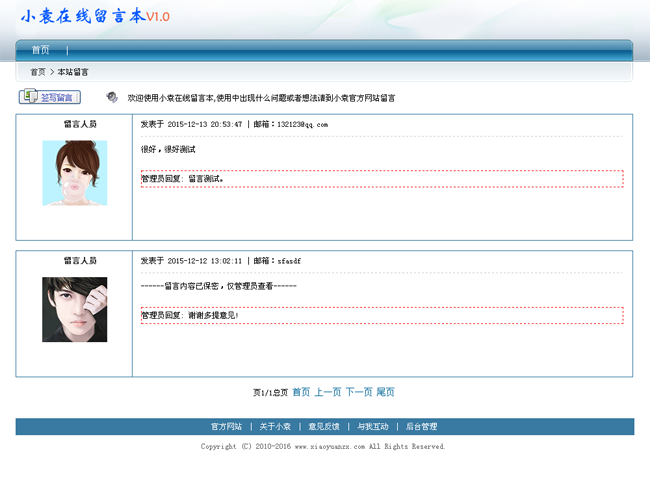
Task: Click 首页 in the breadcrumb trail
Action: click(x=38, y=72)
